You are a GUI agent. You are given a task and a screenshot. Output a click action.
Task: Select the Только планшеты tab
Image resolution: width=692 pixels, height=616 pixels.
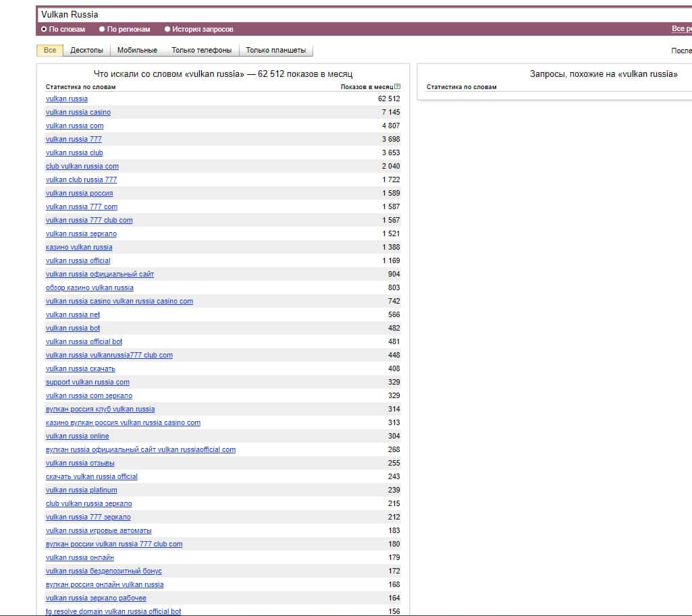pyautogui.click(x=275, y=51)
